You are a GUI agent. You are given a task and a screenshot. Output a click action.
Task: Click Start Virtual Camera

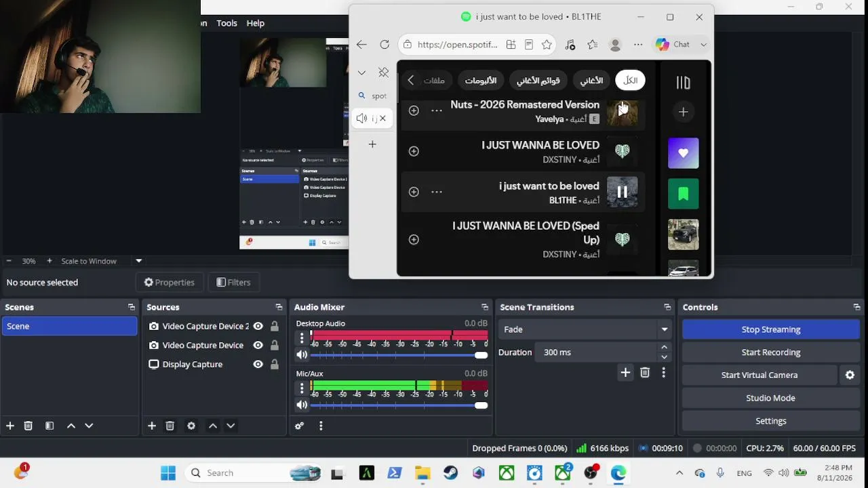pyautogui.click(x=759, y=375)
